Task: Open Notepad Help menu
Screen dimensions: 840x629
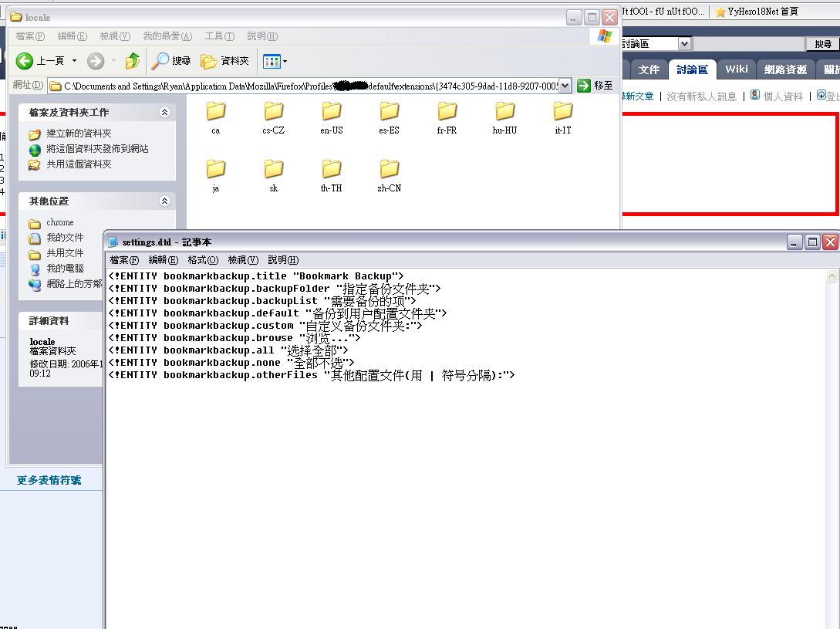Action: click(283, 260)
